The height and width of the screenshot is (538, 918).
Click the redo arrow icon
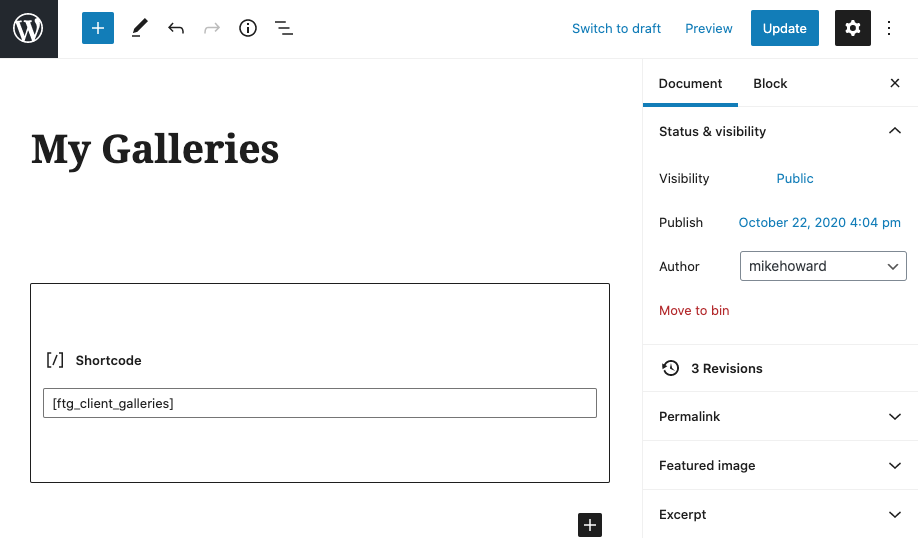(212, 28)
